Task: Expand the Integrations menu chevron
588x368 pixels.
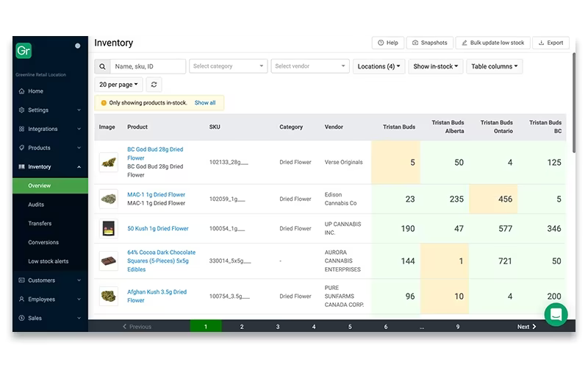Action: 79,129
